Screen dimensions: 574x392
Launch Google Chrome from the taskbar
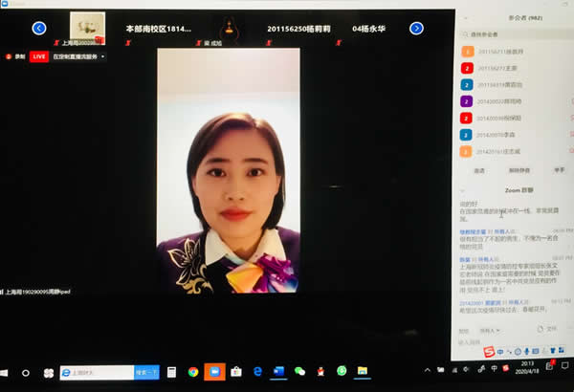click(x=193, y=371)
